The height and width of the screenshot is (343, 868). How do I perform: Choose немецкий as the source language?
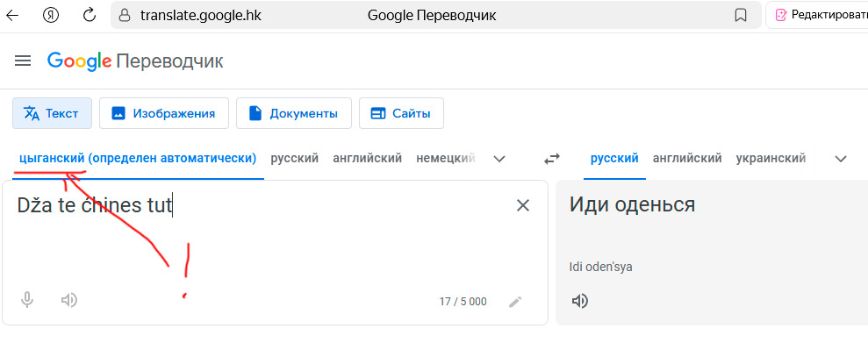click(446, 159)
